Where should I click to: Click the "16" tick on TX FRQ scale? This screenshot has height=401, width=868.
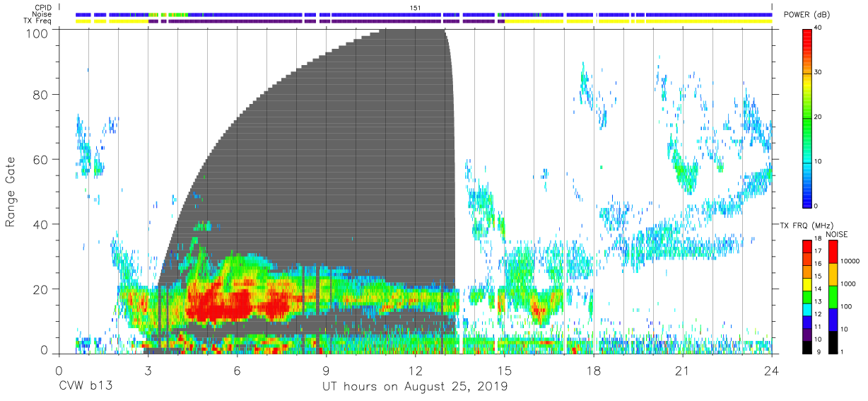click(819, 264)
